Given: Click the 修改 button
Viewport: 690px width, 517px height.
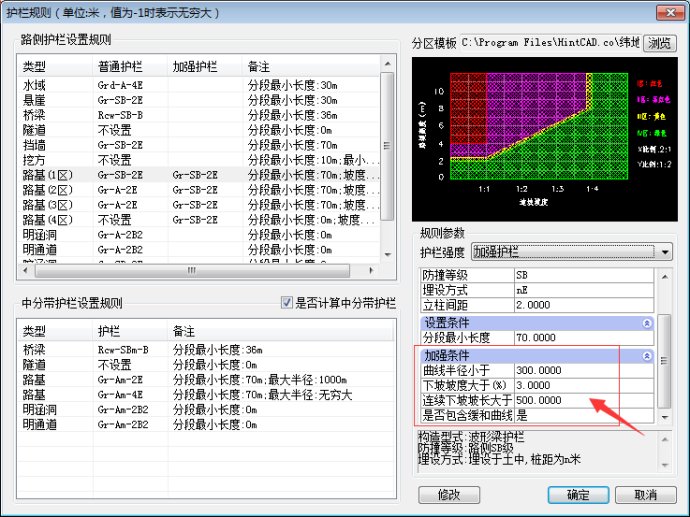Looking at the screenshot, I should 449,495.
